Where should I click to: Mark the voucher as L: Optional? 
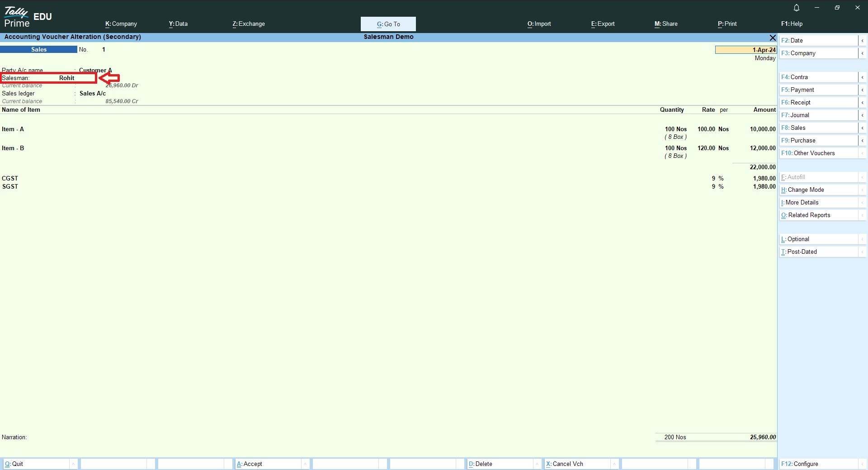818,239
